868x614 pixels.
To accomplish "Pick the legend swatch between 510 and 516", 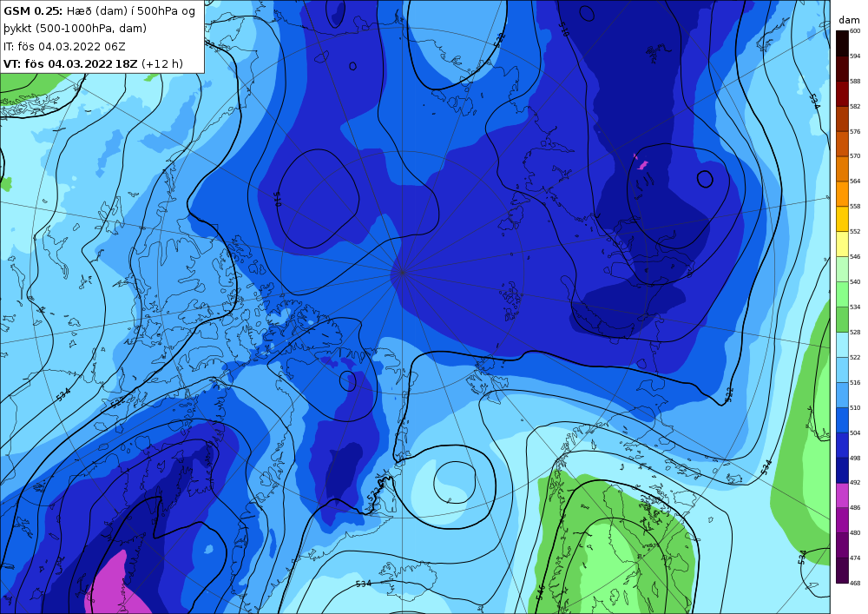I will (x=842, y=395).
